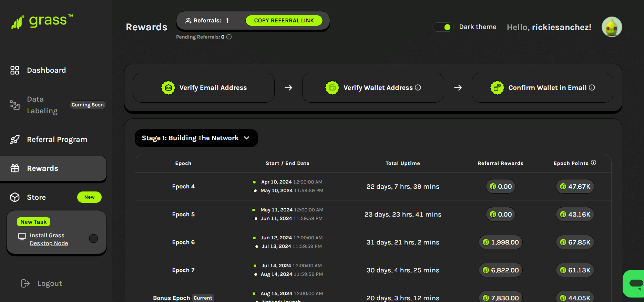Screen dimensions: 644x302
Task: Go to the Dashboard menu item
Action: pyautogui.click(x=47, y=70)
